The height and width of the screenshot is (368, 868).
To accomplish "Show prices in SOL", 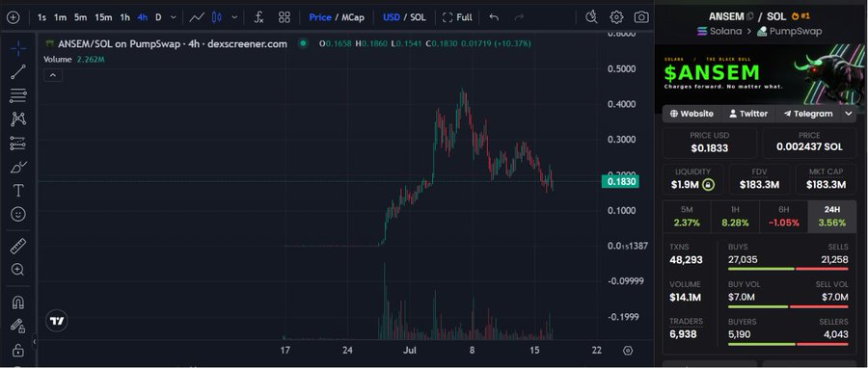I will coord(418,17).
